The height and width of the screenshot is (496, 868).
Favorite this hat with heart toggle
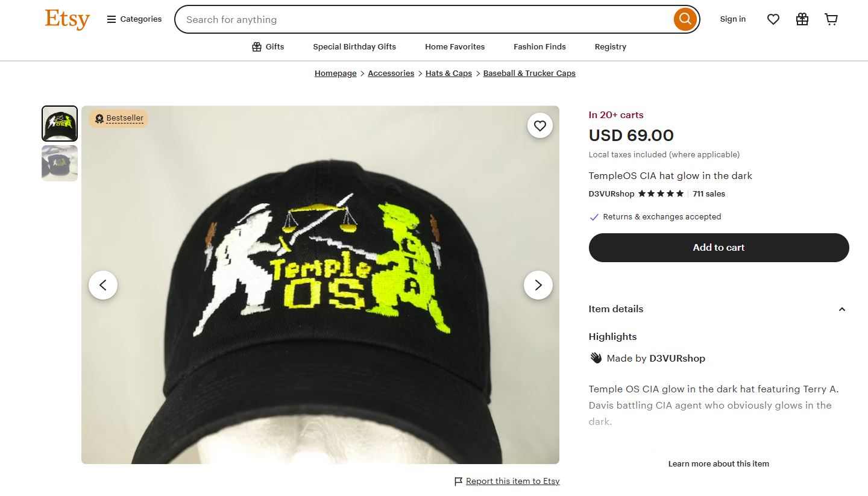pyautogui.click(x=540, y=125)
